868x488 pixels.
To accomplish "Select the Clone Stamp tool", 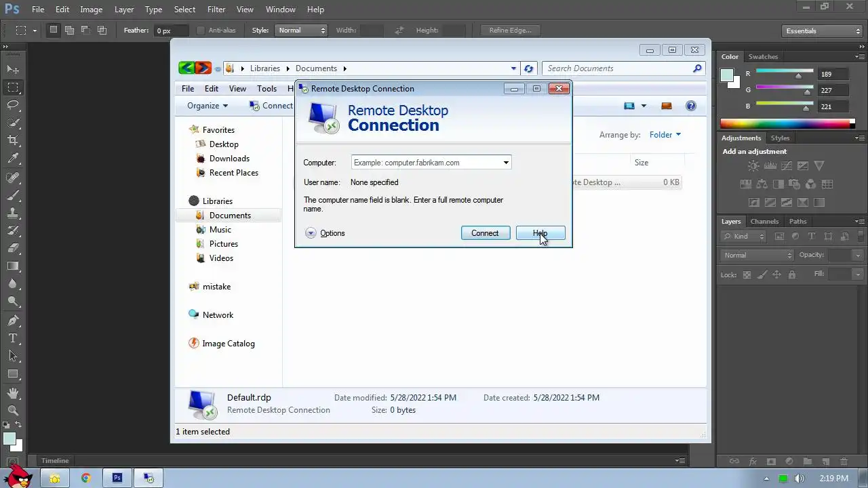I will point(13,213).
